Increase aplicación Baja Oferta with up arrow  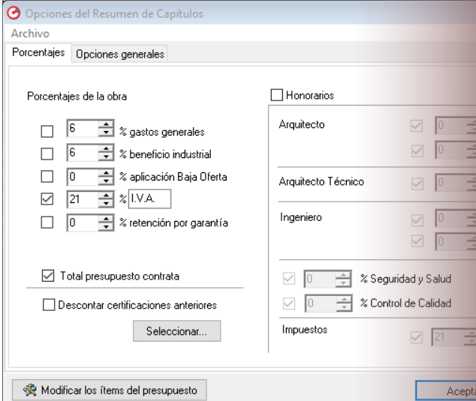coord(106,173)
